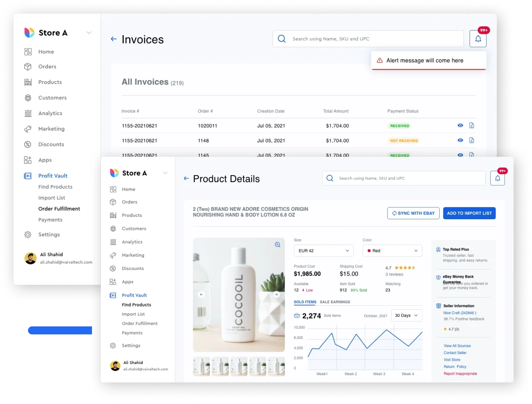
Task: Preview the first invoice with the eye icon
Action: click(x=460, y=125)
